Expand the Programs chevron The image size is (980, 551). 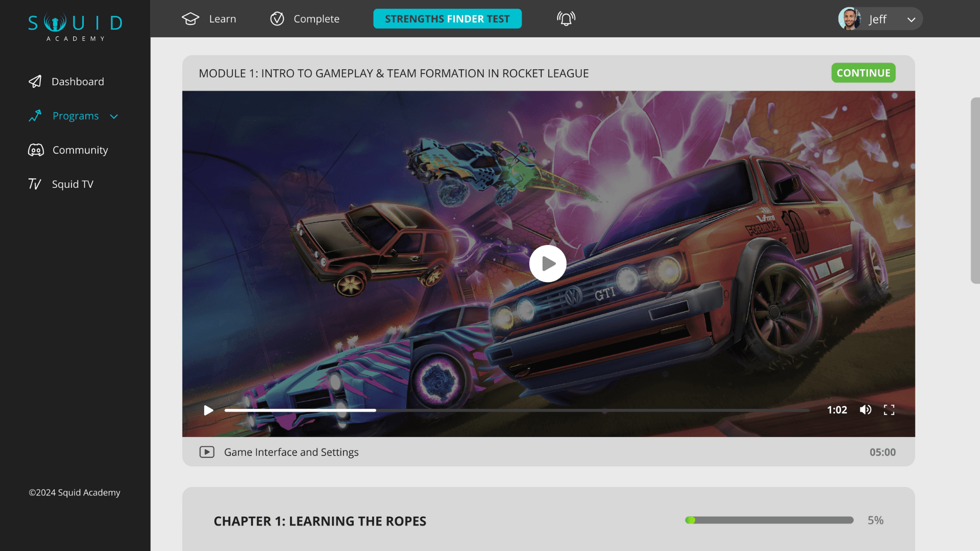(114, 116)
